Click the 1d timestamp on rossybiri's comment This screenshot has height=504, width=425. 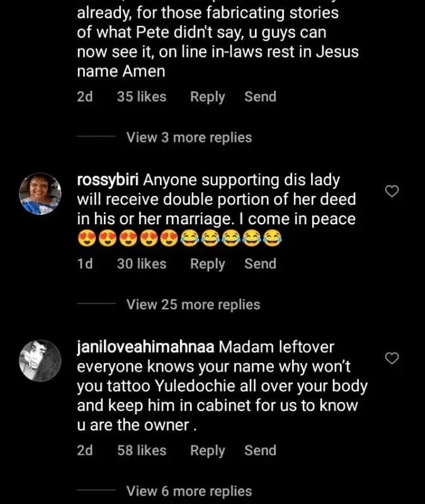coord(84,263)
